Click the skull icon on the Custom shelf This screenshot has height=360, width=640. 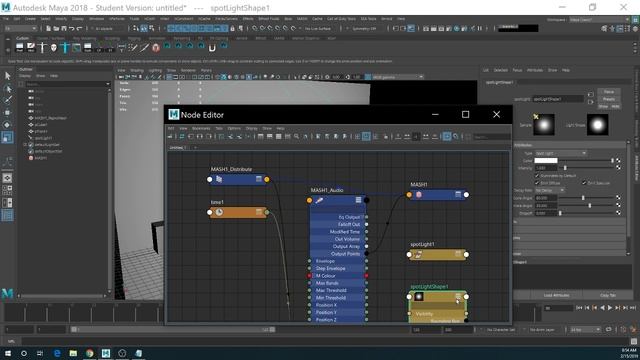pos(54,48)
